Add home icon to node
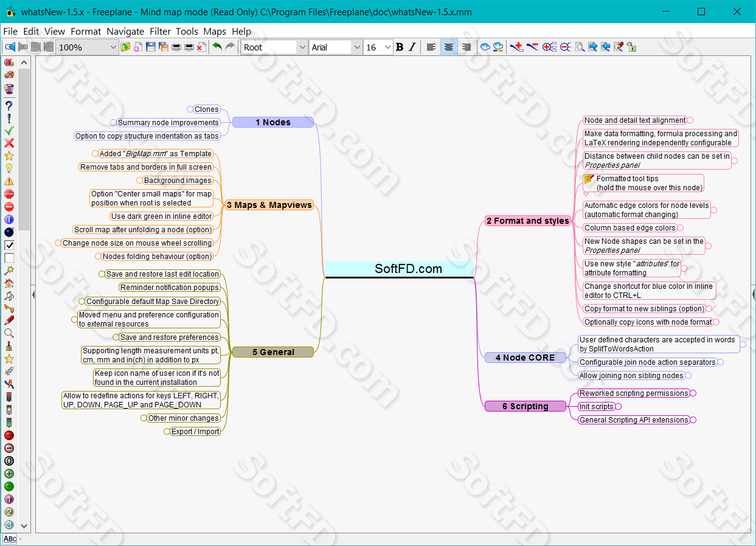The width and height of the screenshot is (756, 546). tap(9, 283)
